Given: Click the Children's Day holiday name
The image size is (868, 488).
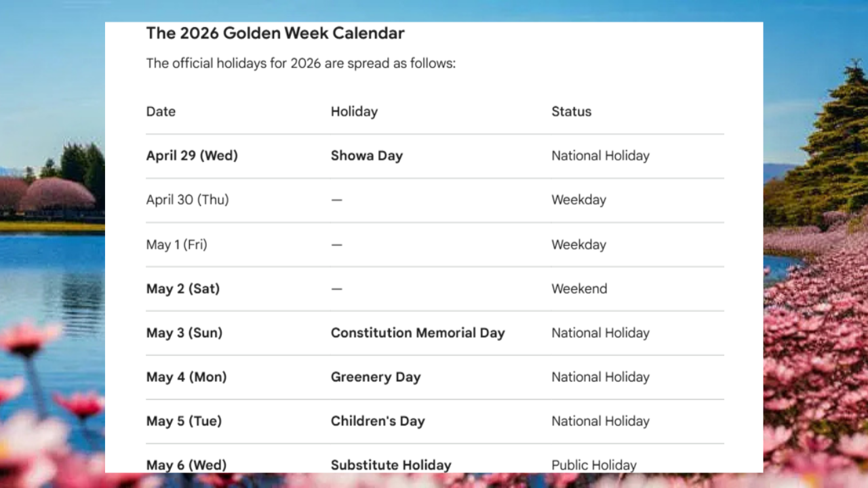Looking at the screenshot, I should (x=378, y=421).
